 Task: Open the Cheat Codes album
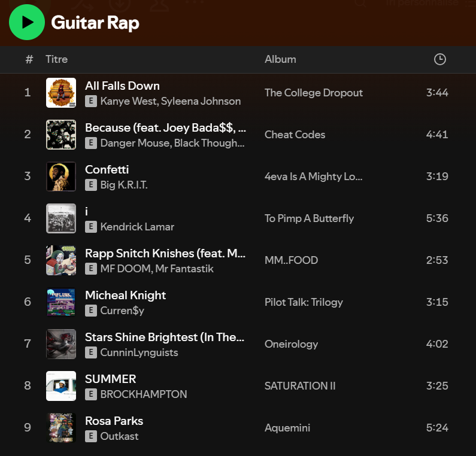click(295, 135)
